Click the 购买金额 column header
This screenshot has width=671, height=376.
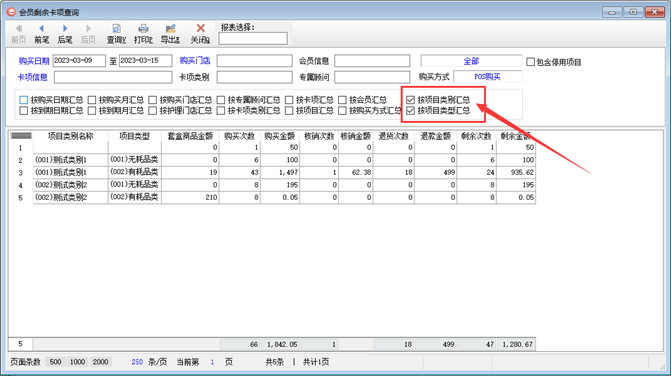pyautogui.click(x=280, y=136)
